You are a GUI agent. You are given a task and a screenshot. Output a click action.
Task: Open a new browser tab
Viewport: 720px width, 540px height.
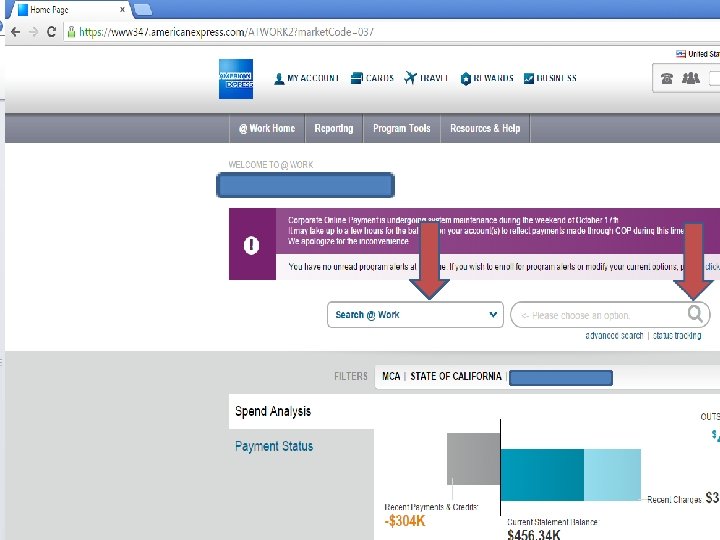tap(143, 9)
